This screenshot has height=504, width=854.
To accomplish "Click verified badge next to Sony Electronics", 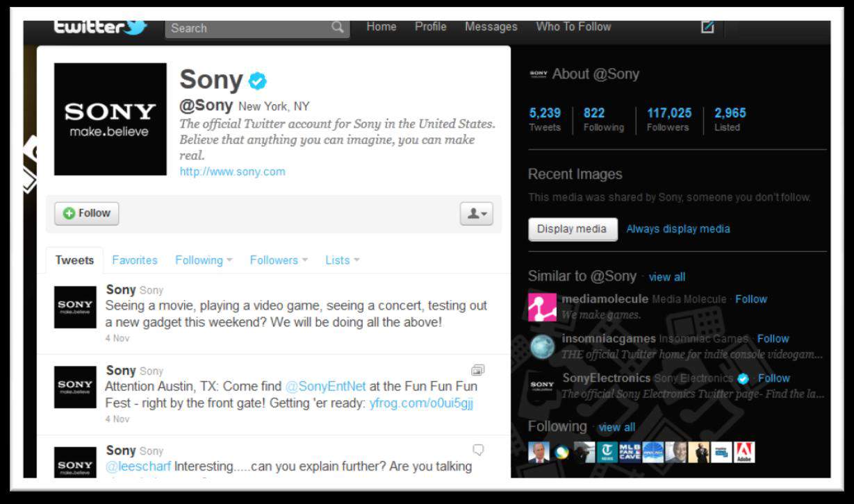I will [744, 378].
